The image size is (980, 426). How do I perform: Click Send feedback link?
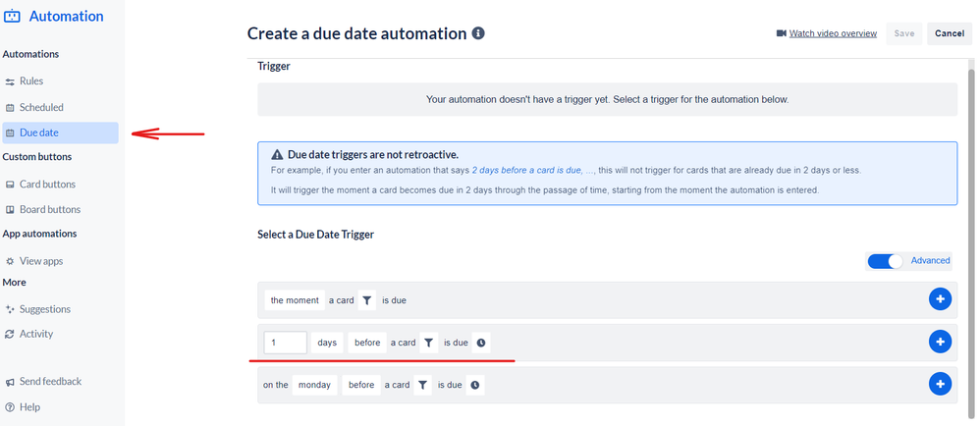50,382
